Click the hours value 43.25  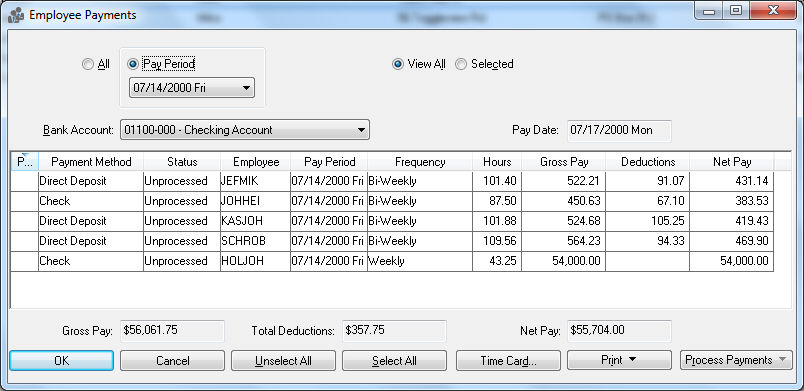497,261
